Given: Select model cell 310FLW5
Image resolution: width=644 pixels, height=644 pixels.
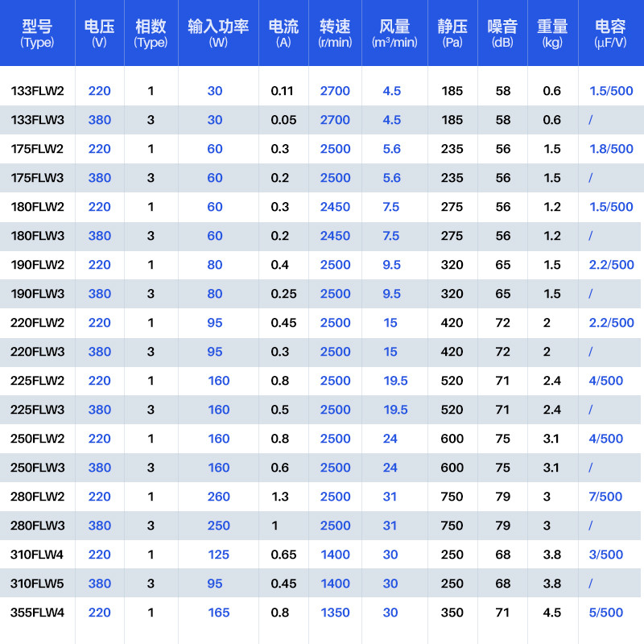Looking at the screenshot, I should click(x=37, y=583).
